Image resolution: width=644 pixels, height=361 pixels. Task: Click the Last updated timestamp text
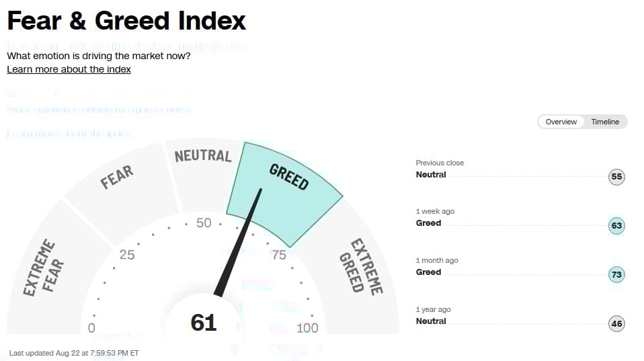click(74, 353)
